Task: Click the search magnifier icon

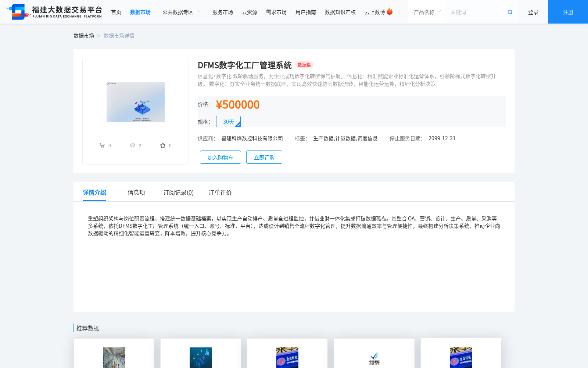Action: pyautogui.click(x=510, y=12)
